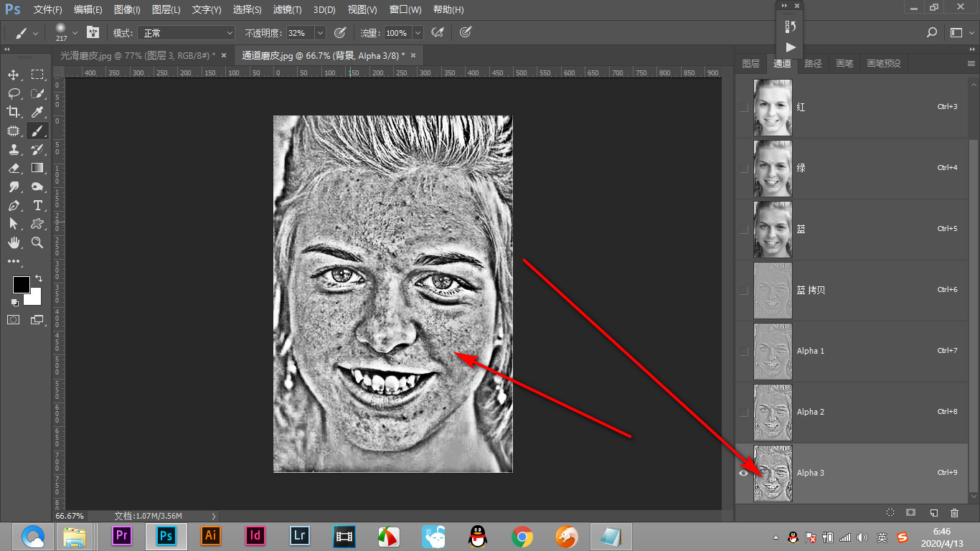Select the Crop tool in toolbar
This screenshot has height=551, width=980.
(x=14, y=111)
